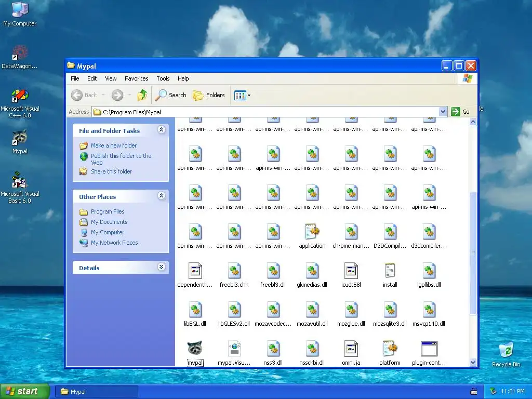Click the Up folder toolbar icon

(142, 95)
